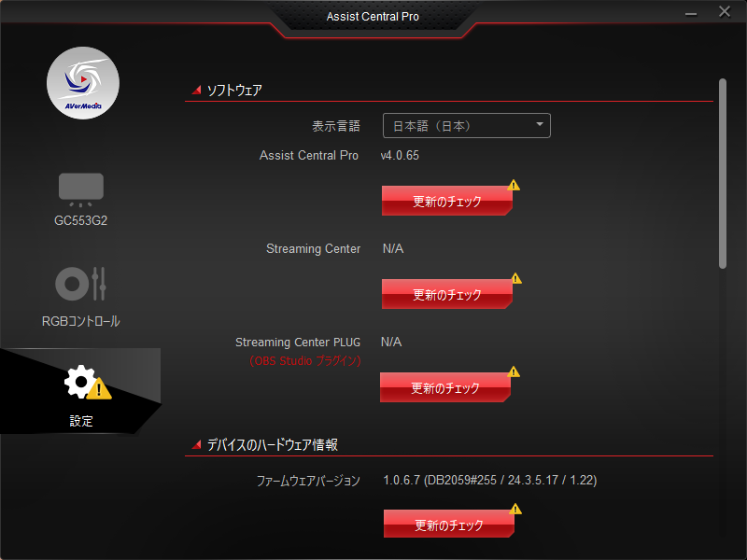Click the dropdown arrow beside 日本語（日本）

coord(540,124)
